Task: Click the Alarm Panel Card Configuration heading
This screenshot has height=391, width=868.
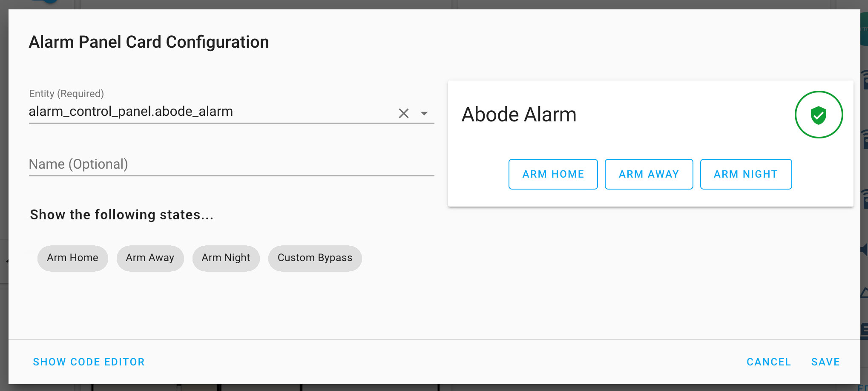Action: [x=149, y=42]
